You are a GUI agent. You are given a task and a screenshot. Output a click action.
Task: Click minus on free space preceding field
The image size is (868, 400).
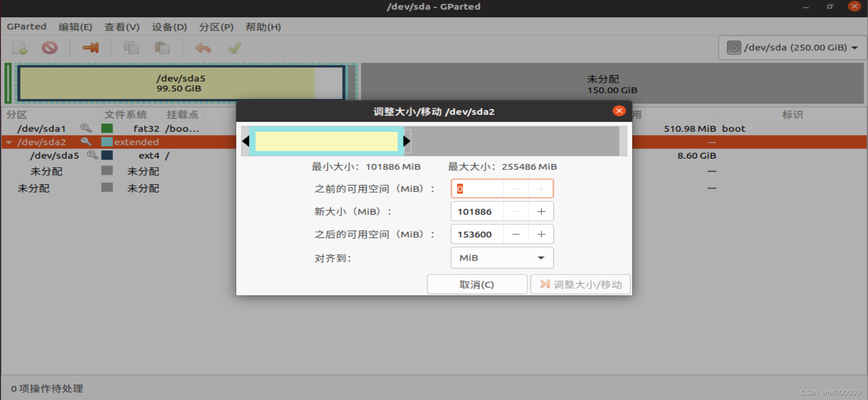click(x=516, y=189)
